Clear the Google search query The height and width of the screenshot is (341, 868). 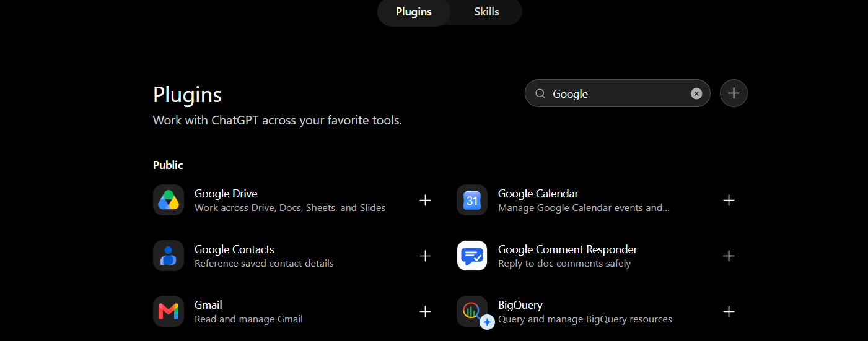(696, 93)
